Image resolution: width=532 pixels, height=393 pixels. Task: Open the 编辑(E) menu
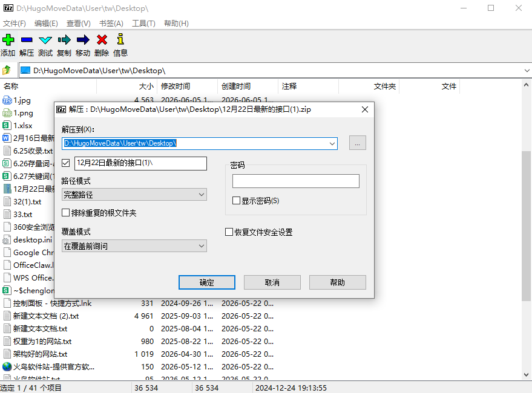[46, 24]
